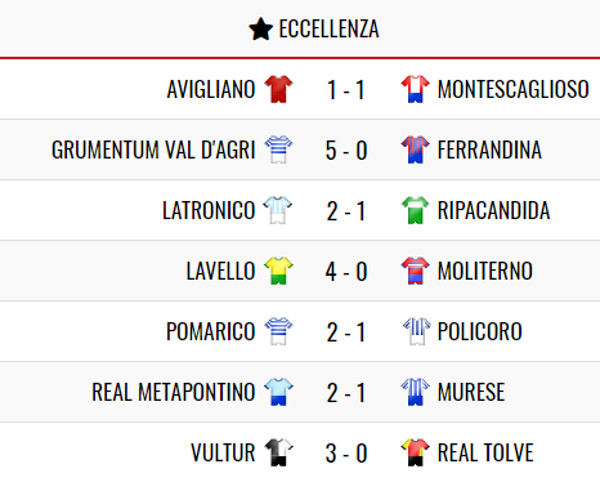The width and height of the screenshot is (600, 482).
Task: Click Avigliano's red jersey icon
Action: click(x=278, y=90)
